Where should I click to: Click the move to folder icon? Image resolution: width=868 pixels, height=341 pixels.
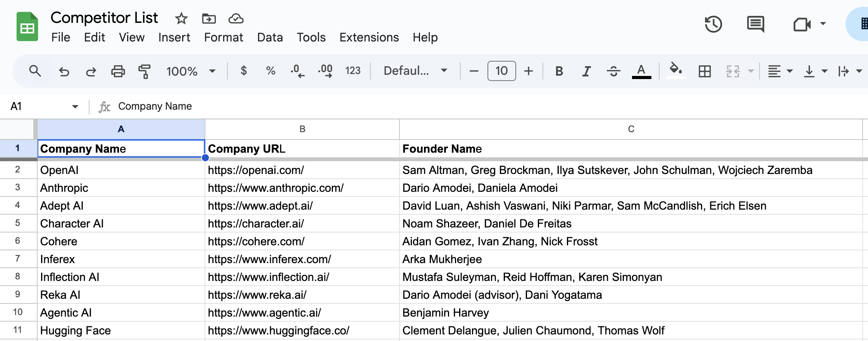tap(209, 19)
